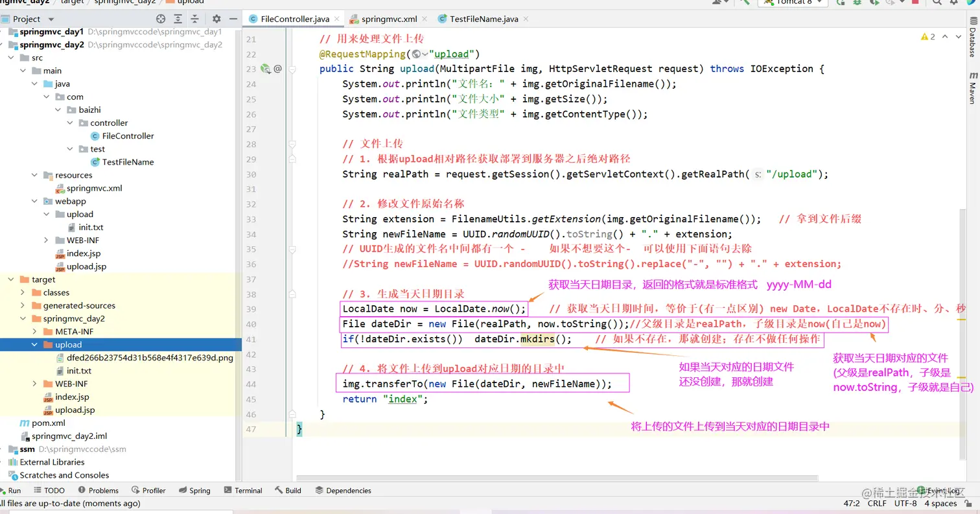Open the Tomcat 8 run configuration dropdown

(794, 3)
